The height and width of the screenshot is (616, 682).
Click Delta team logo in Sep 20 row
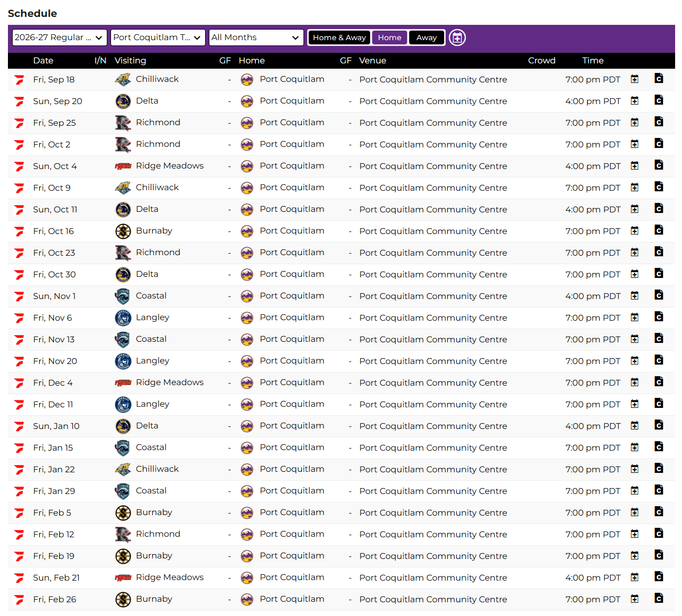[123, 101]
